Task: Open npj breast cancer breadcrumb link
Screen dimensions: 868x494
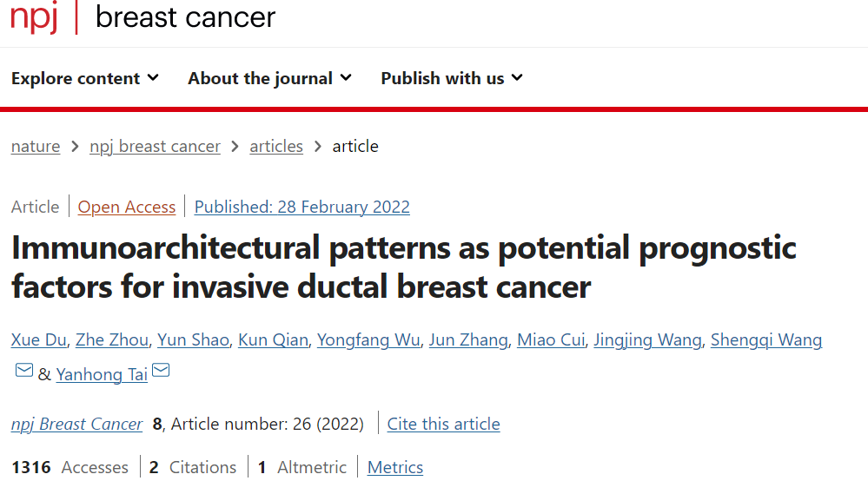Action: point(155,147)
